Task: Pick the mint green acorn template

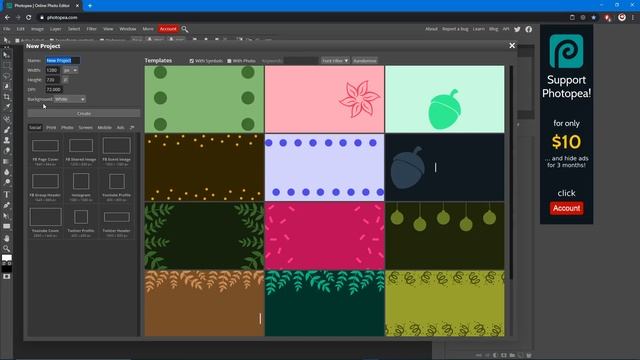Action: pos(445,99)
